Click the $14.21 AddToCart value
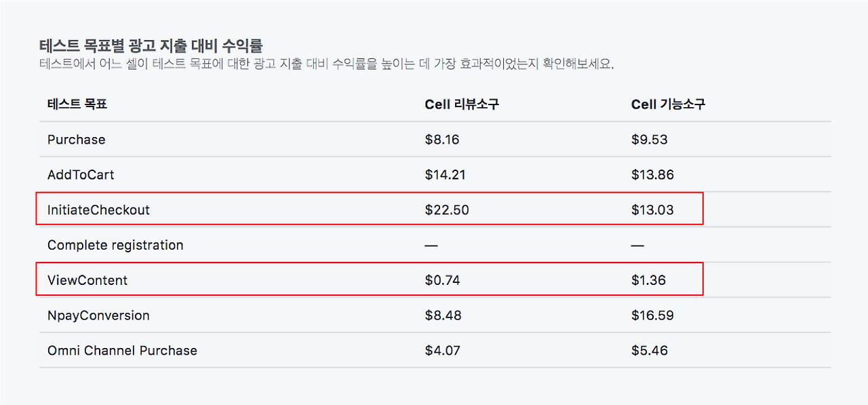 446,175
